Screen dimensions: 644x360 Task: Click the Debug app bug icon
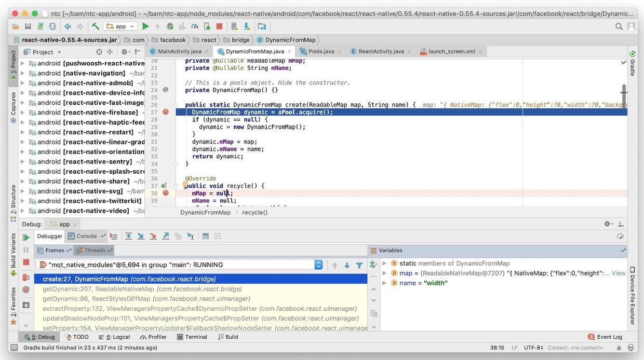click(170, 26)
